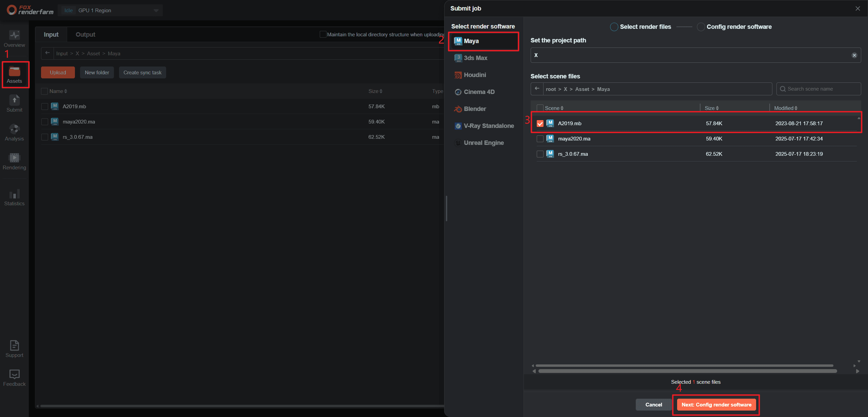Open the Analysis sidebar icon
This screenshot has width=868, height=417.
click(x=14, y=132)
